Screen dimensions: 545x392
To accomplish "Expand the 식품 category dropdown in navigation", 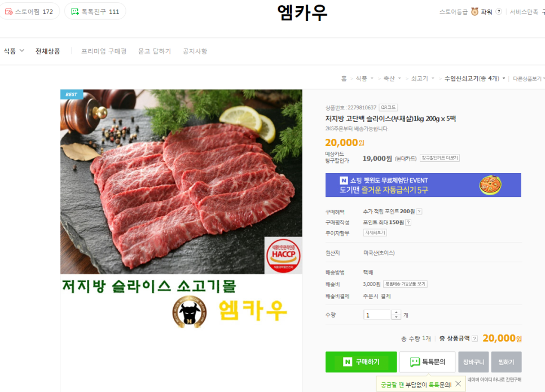I will coord(14,51).
